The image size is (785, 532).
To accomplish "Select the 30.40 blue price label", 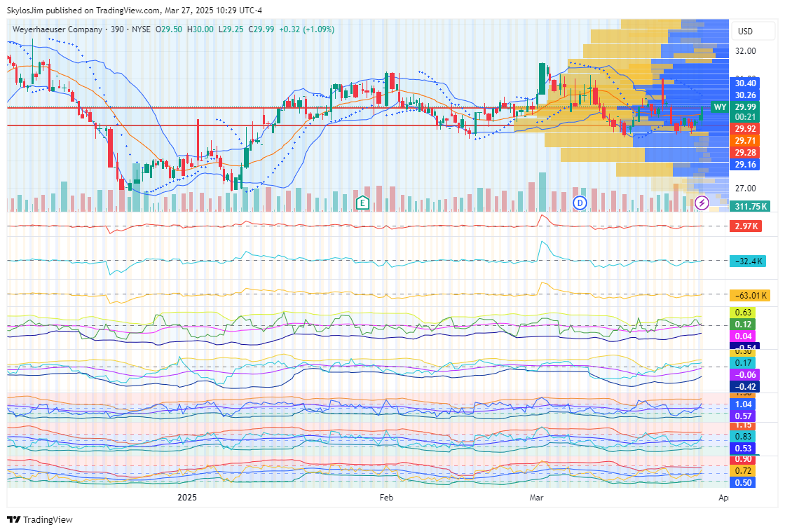I will (x=745, y=83).
